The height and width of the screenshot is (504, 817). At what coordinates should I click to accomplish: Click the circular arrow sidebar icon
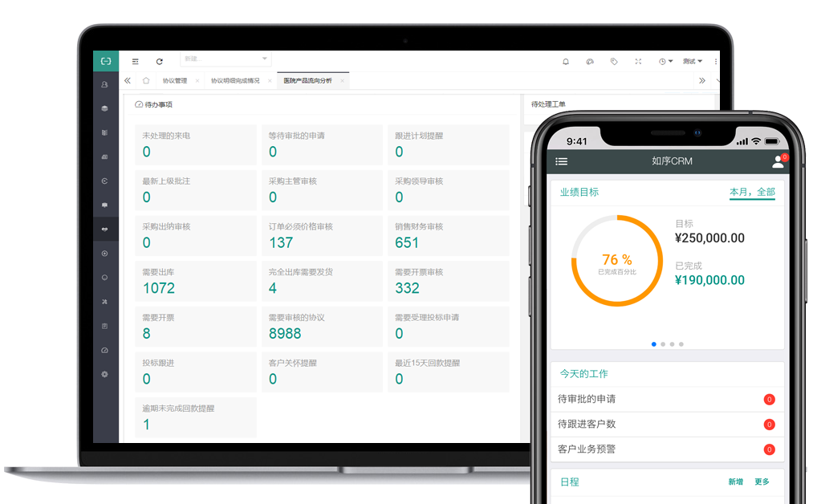click(104, 181)
